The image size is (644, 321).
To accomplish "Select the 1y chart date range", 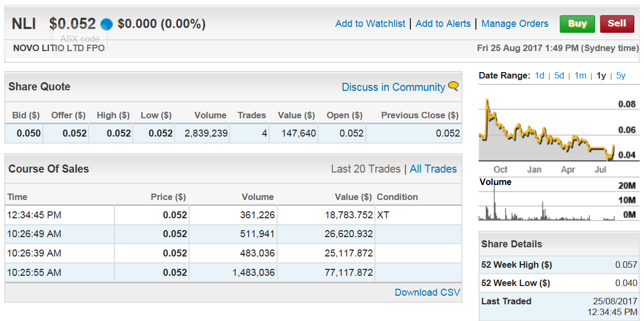I will click(x=601, y=76).
